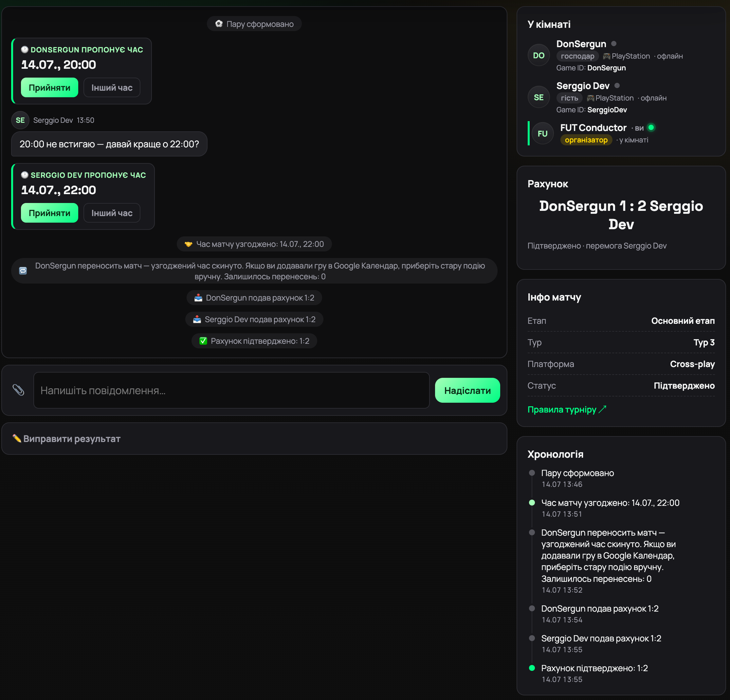Expand the Виправити результат section
Image resolution: width=730 pixels, height=700 pixels.
[254, 438]
